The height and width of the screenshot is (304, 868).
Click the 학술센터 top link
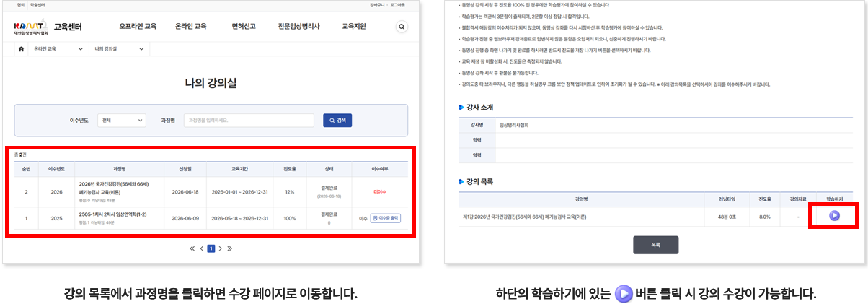pyautogui.click(x=37, y=5)
